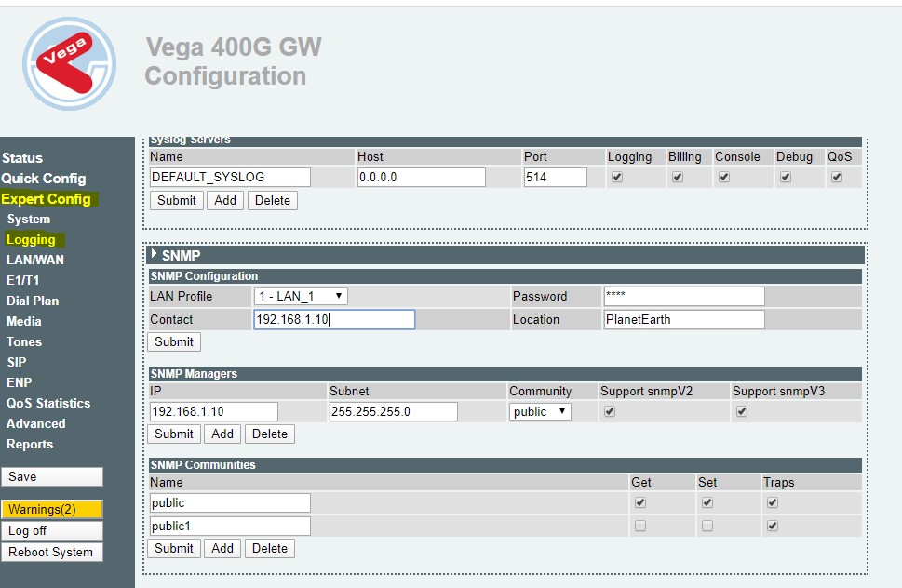Uncheck Billing for DEFAULT_SYSLOG server
The height and width of the screenshot is (588, 902).
pos(678,177)
